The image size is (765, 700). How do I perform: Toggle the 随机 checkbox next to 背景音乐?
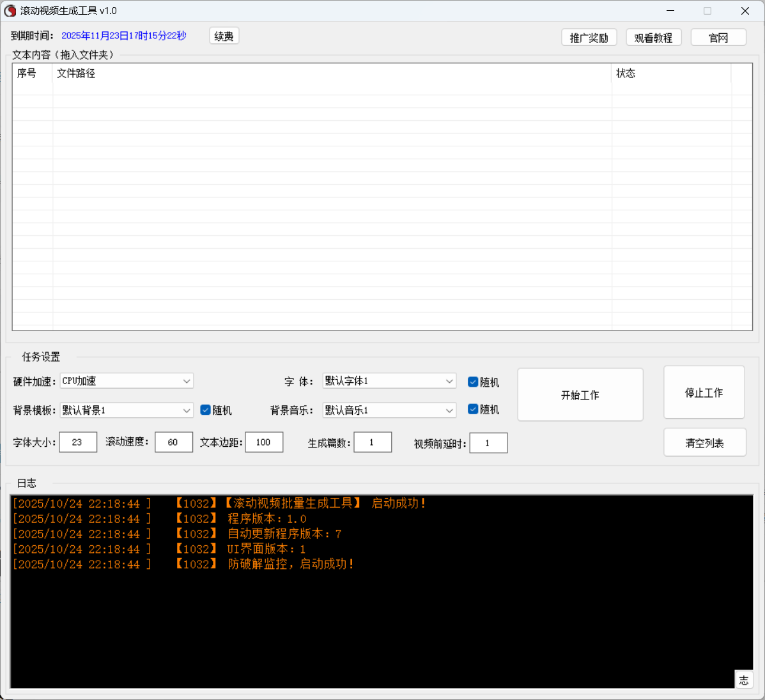click(x=473, y=409)
